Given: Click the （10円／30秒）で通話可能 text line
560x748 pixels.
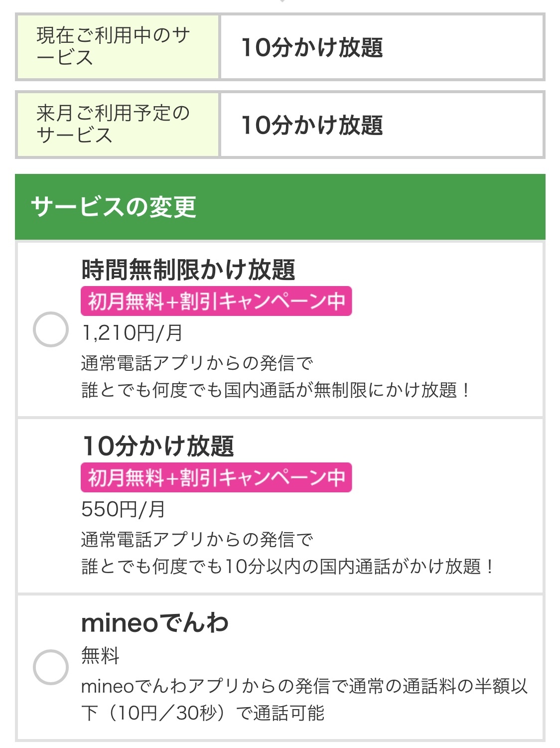Looking at the screenshot, I should [203, 713].
